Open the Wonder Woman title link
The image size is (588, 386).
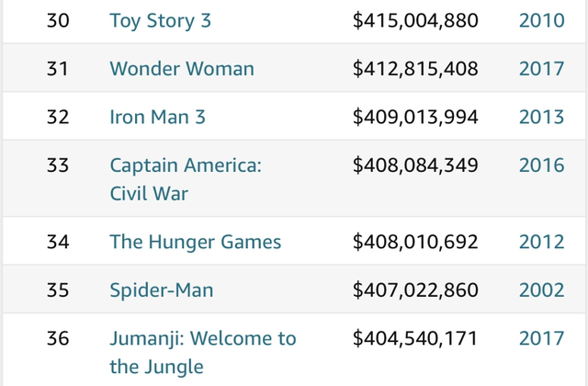point(182,69)
